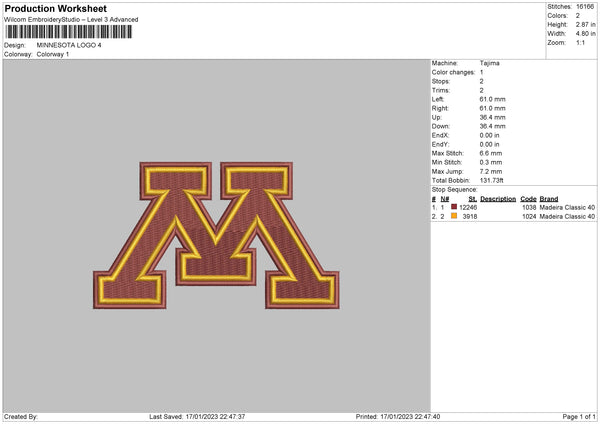Click the embroidered M logo preview
600x424 pixels.
coord(216,235)
